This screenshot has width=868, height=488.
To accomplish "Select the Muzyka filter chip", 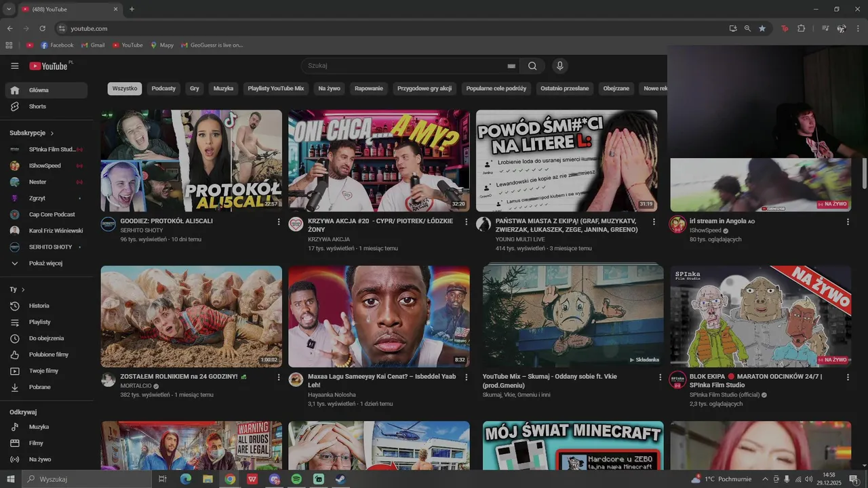I will click(x=223, y=89).
